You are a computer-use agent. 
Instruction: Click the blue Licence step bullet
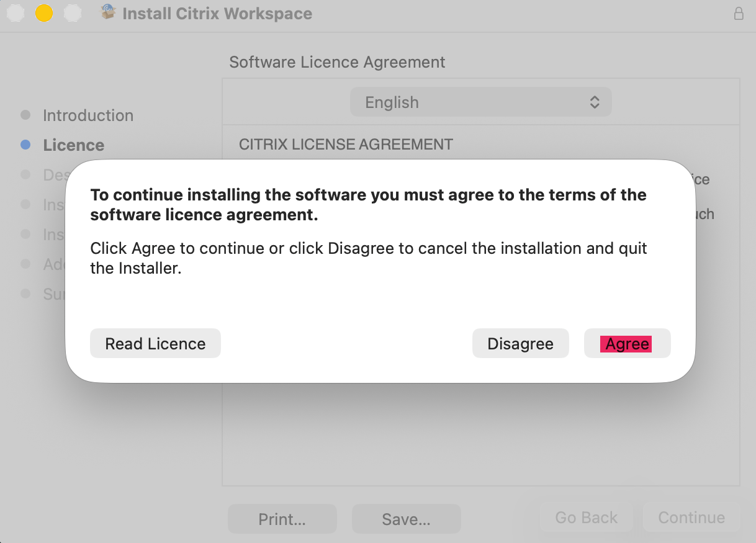click(x=25, y=145)
